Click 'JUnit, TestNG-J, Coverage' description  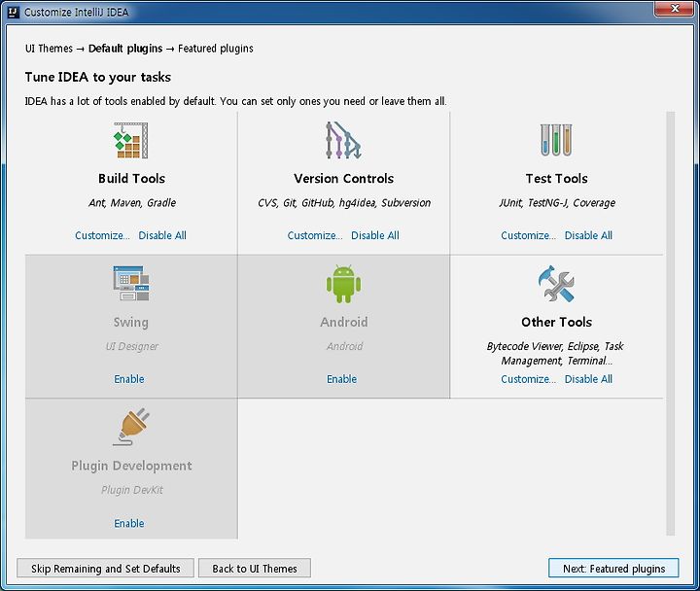tap(557, 203)
